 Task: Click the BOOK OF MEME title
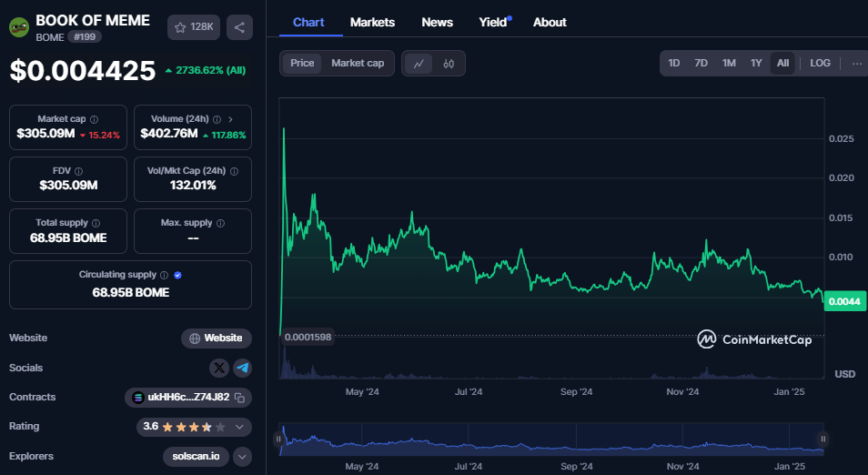pyautogui.click(x=93, y=21)
